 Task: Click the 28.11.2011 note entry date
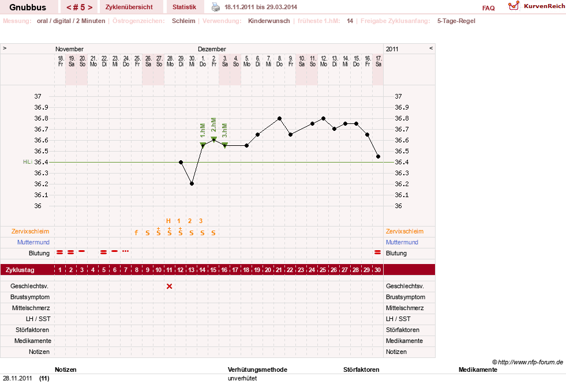coord(17,378)
